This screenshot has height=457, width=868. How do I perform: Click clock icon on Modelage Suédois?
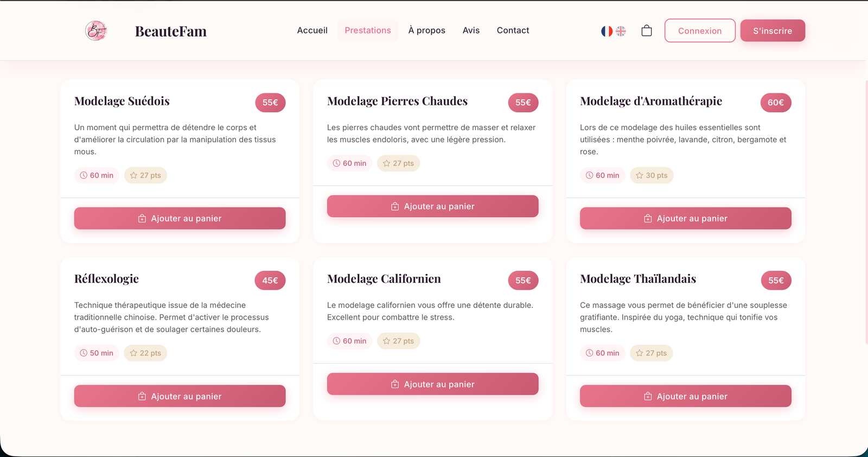coord(84,175)
